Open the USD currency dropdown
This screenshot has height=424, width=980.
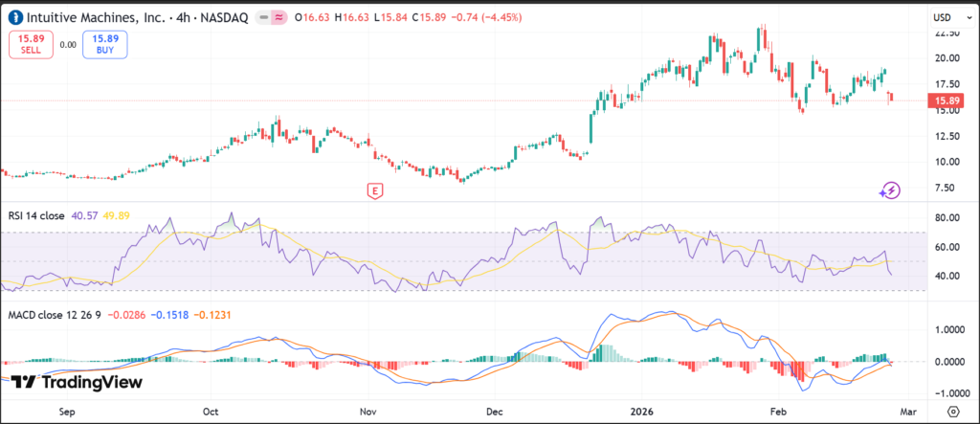click(x=947, y=17)
